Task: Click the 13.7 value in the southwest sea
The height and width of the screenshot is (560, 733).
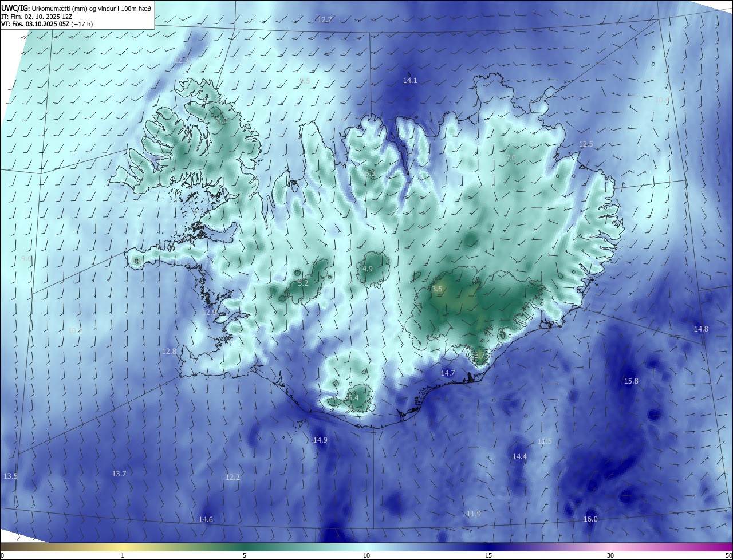Action: (119, 474)
